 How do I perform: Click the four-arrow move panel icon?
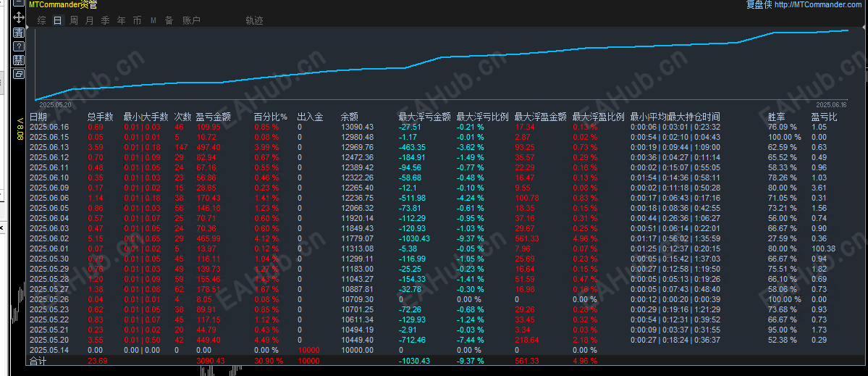tap(17, 17)
